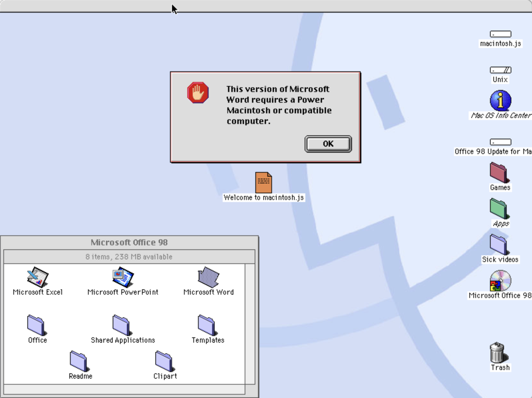Click the 'Microsoft Word' label in window
Viewport: 532px width, 398px height.
click(x=209, y=292)
